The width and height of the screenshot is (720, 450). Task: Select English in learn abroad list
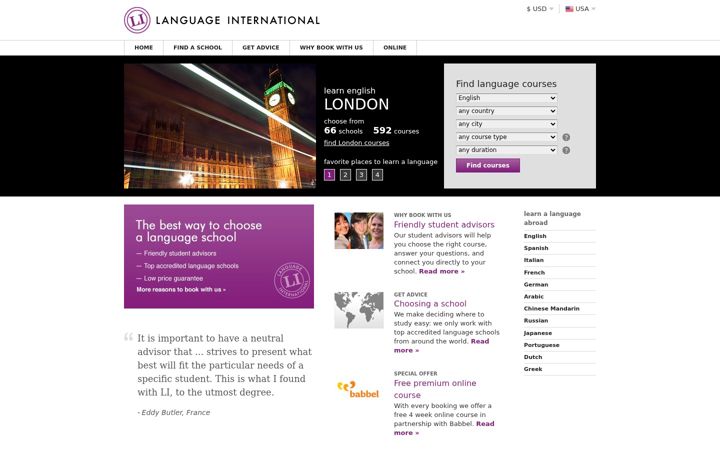[535, 236]
